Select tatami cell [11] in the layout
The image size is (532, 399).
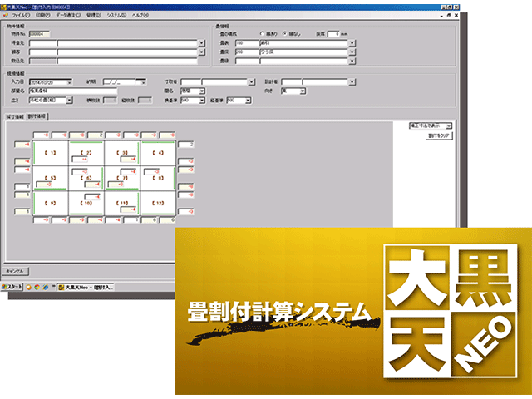[x=122, y=203]
